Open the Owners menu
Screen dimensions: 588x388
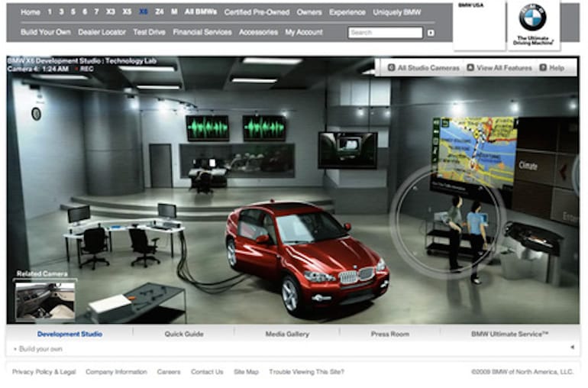point(309,12)
